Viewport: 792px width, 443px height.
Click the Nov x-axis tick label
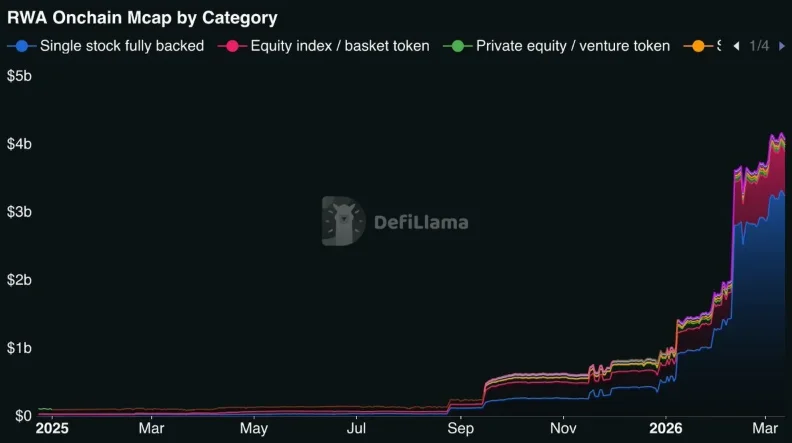[563, 428]
